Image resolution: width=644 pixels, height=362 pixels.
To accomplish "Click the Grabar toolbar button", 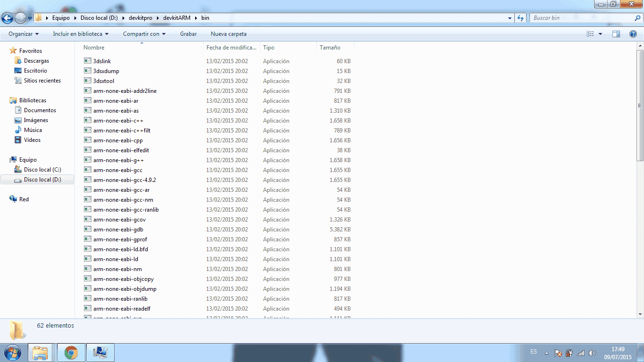I will pyautogui.click(x=188, y=34).
